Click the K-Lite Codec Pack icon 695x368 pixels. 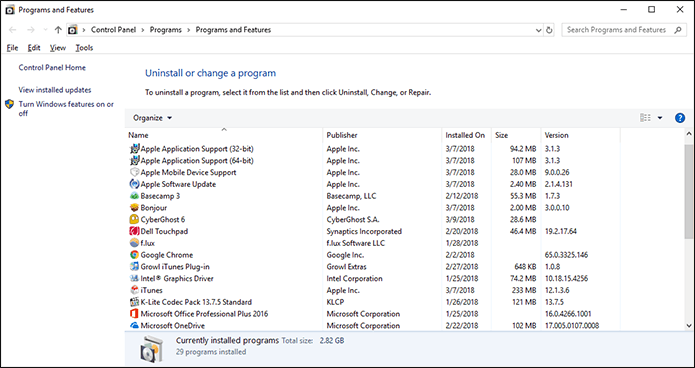click(134, 302)
